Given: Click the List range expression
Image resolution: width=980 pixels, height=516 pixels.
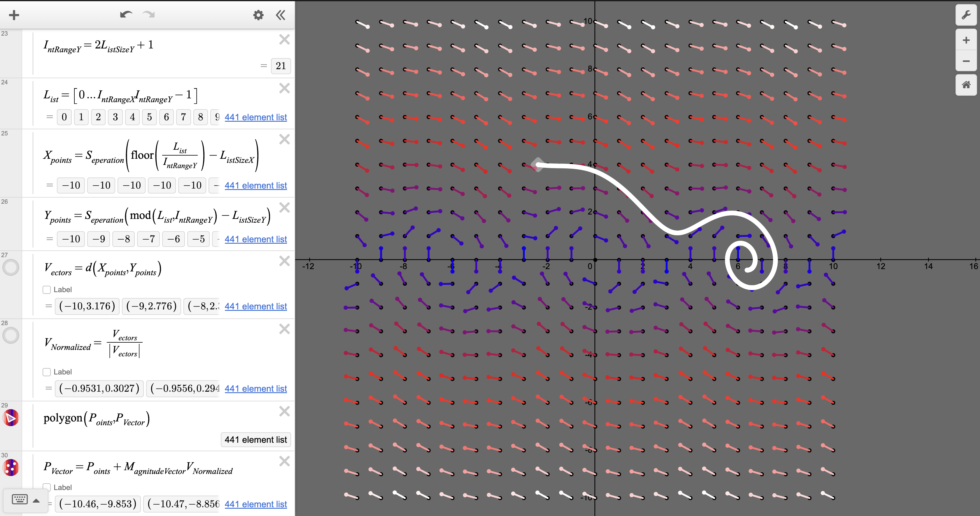Looking at the screenshot, I should click(120, 96).
